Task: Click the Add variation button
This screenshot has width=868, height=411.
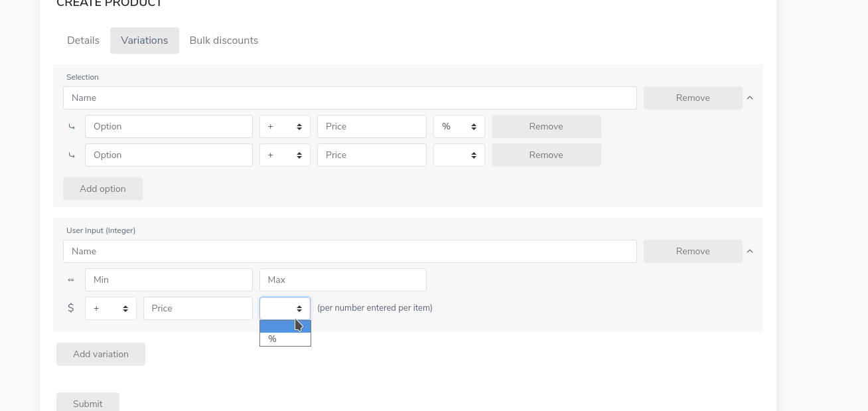Action: (x=101, y=354)
